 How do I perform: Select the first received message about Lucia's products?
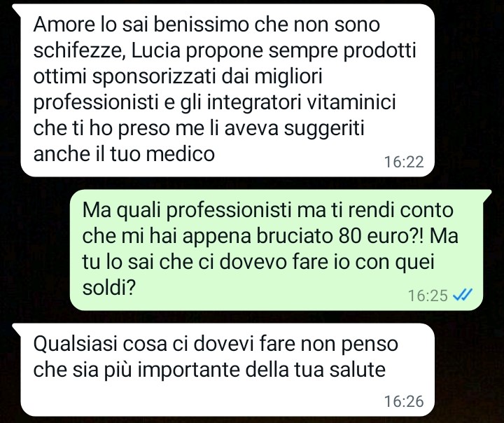click(x=227, y=90)
